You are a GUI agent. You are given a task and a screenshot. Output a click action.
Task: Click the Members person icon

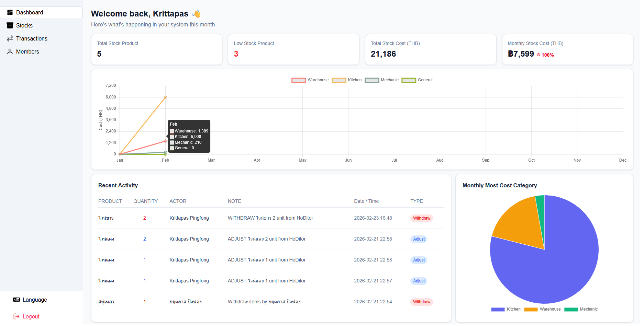coord(10,51)
